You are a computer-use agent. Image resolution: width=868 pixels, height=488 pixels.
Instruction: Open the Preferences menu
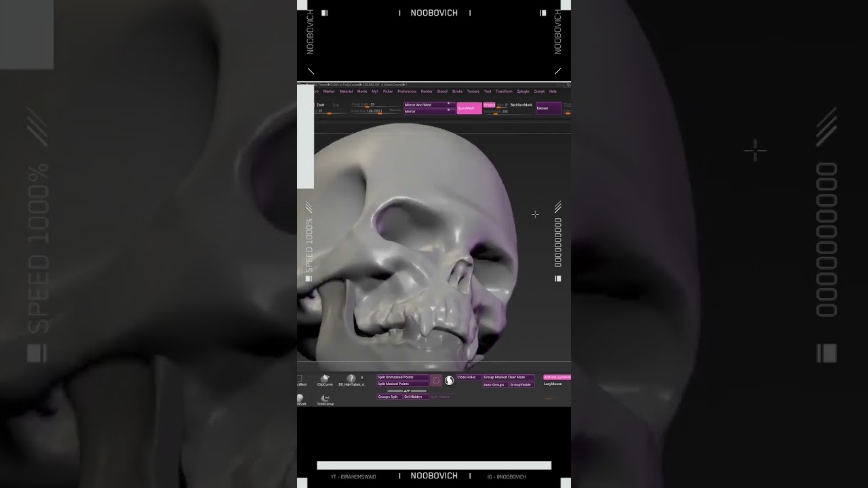pos(407,91)
